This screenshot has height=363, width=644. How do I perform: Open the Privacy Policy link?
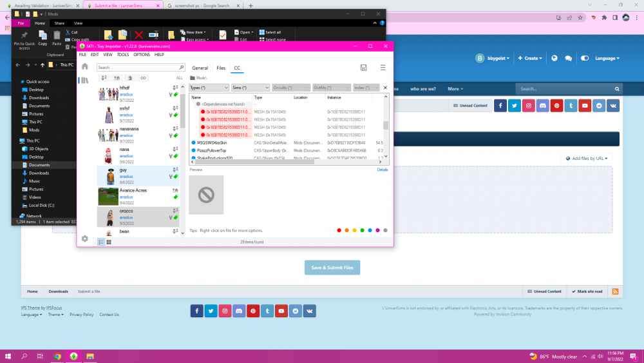[81, 315]
